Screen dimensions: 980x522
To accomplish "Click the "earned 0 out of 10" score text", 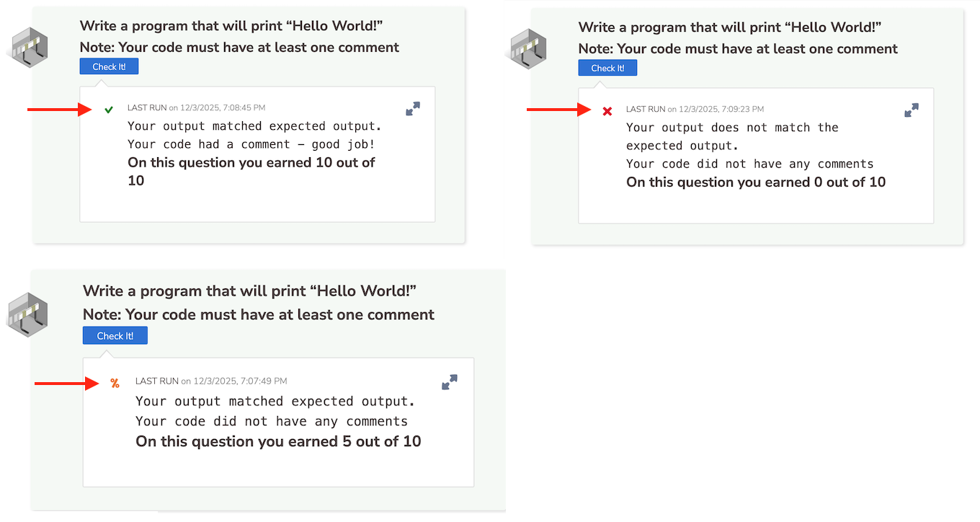I will (755, 182).
